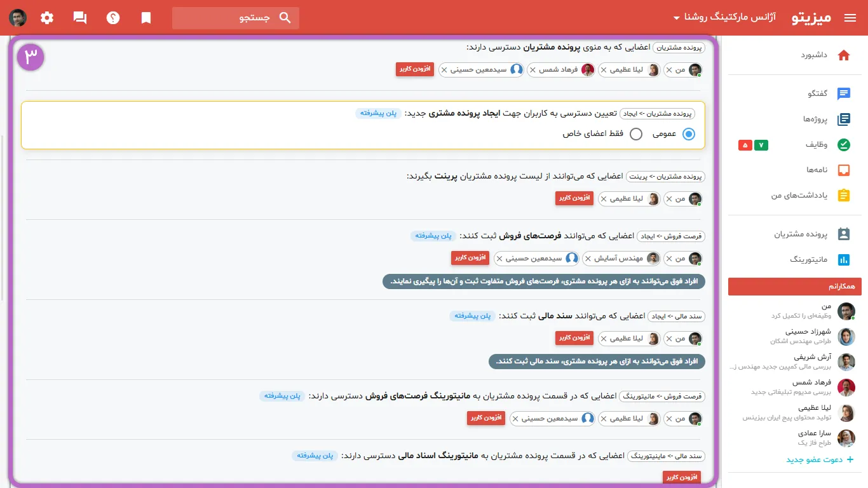Go to داشبورد via its home icon
This screenshot has width=868, height=488.
click(844, 55)
